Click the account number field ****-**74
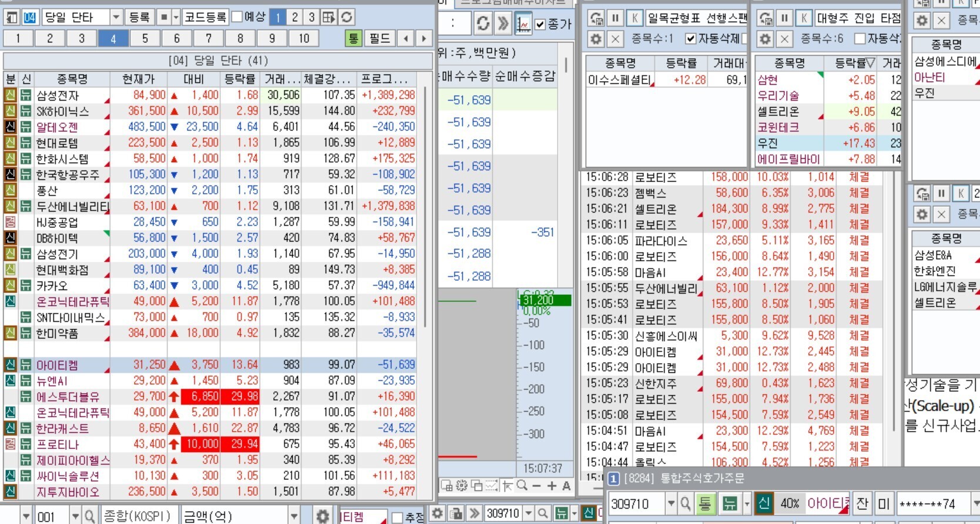 click(933, 503)
